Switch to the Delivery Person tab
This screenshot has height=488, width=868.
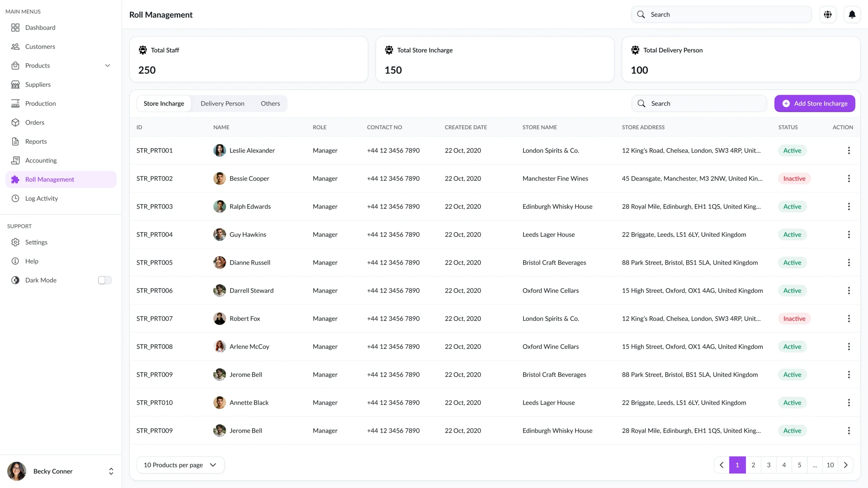coord(222,103)
